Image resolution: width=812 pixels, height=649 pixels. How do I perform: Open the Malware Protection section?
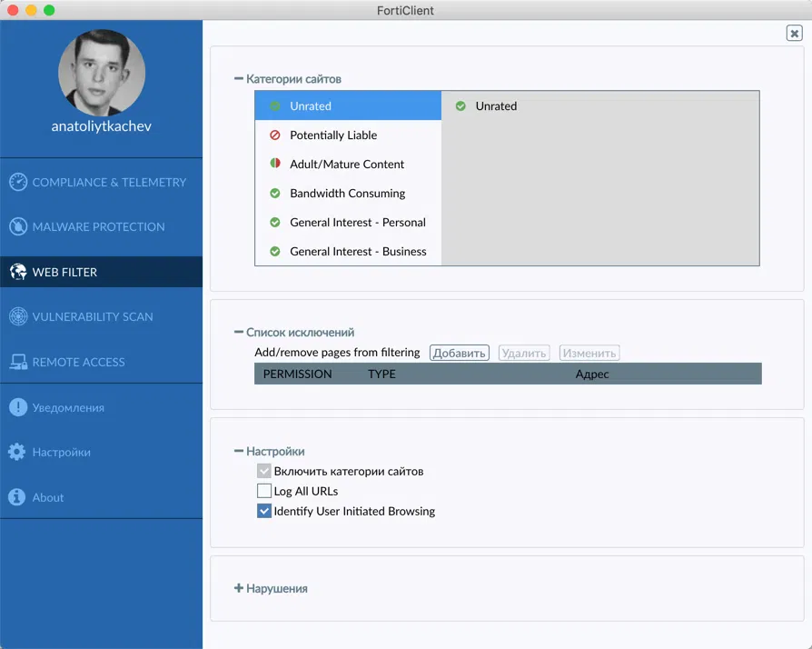click(101, 226)
